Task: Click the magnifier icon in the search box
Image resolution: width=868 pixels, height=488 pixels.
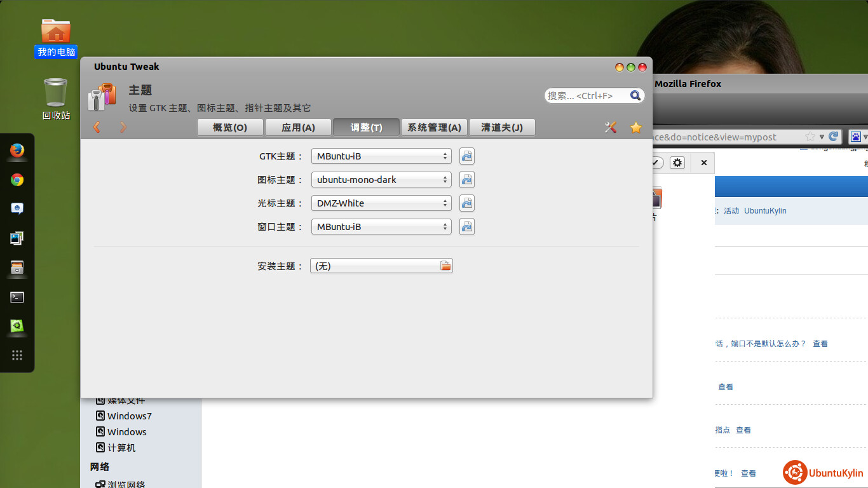Action: (635, 95)
